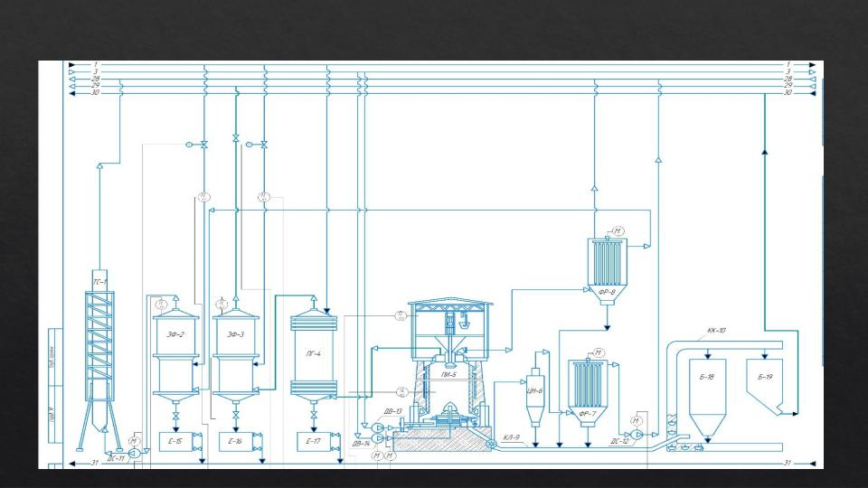Screen dimensions: 868x488
Task: Click the drain valve above tank Е-17
Action: click(314, 415)
